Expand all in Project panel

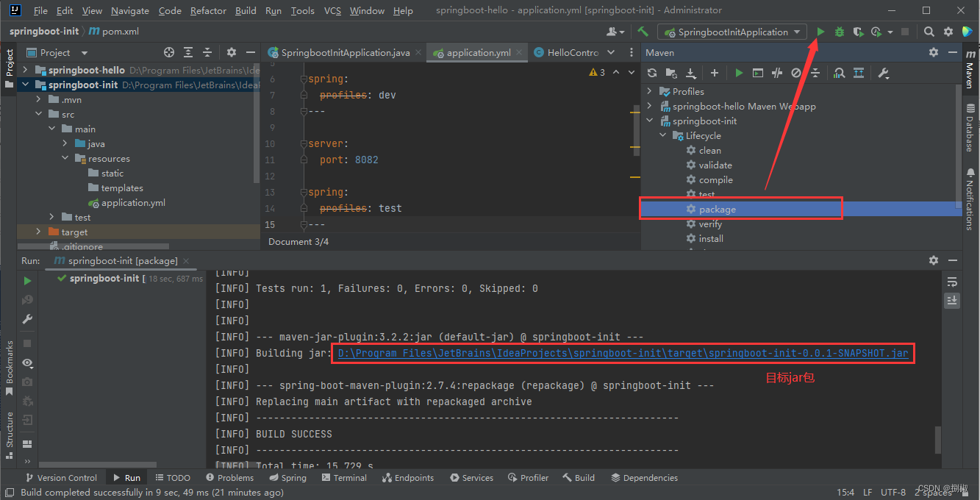pos(188,52)
